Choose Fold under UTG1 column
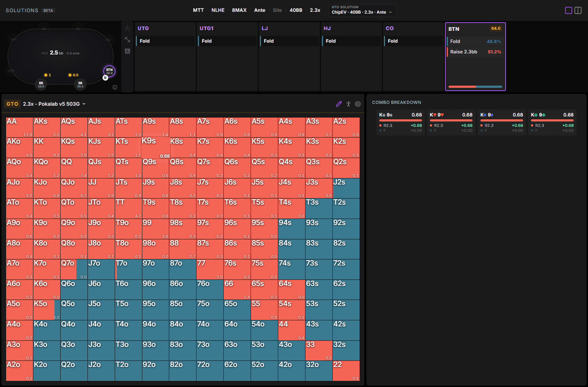 (x=227, y=41)
